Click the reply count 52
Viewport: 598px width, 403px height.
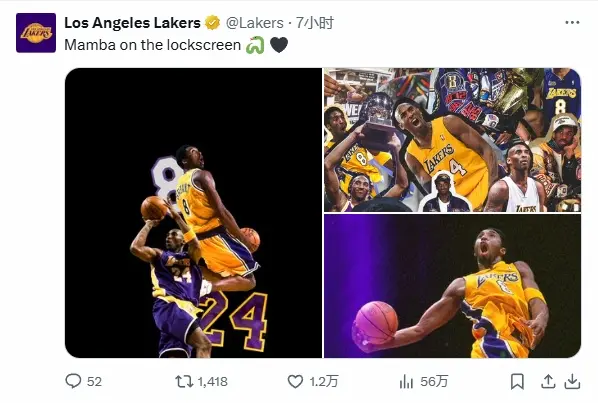click(x=94, y=382)
